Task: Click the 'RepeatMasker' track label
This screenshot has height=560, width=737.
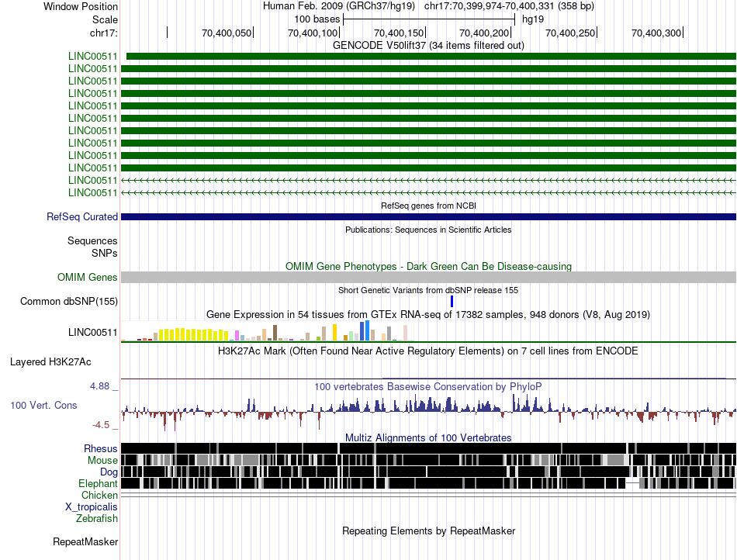Action: (85, 541)
